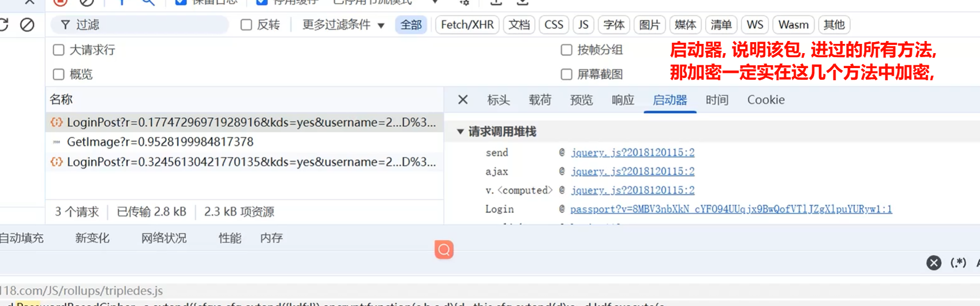Click the block/clear icon beside the filter
The width and height of the screenshot is (980, 306).
pos(27,25)
